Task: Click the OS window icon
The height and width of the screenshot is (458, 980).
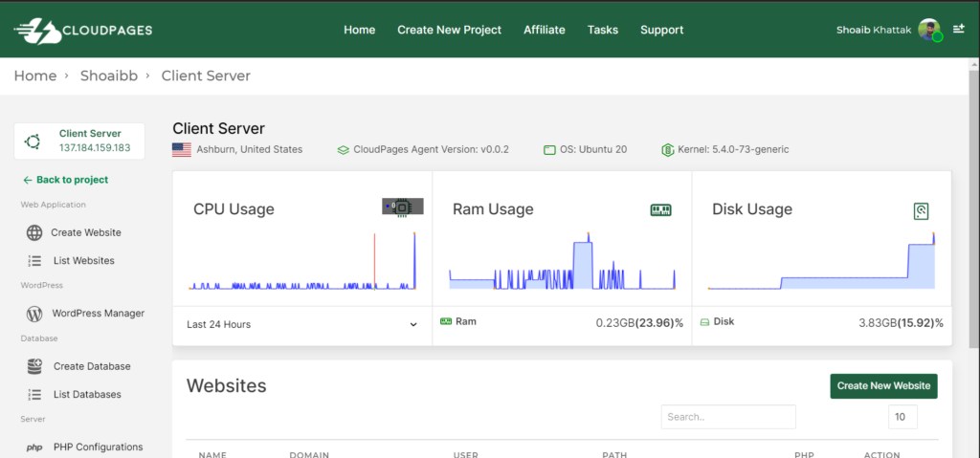Action: [549, 150]
